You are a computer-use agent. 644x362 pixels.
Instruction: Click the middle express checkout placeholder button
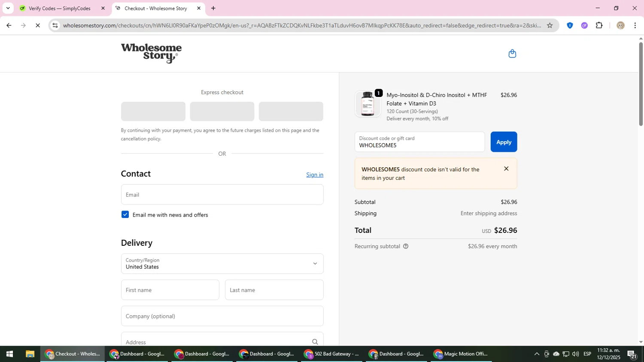tap(222, 112)
